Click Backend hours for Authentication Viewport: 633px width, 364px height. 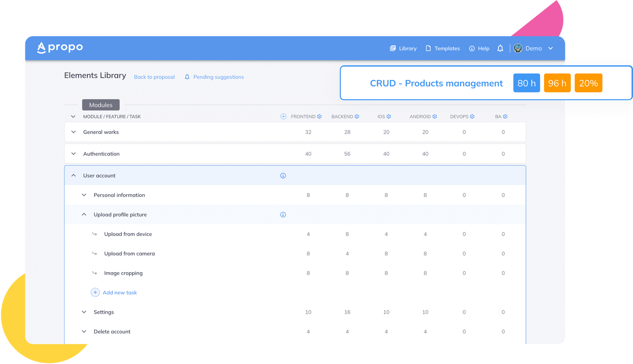coord(347,154)
